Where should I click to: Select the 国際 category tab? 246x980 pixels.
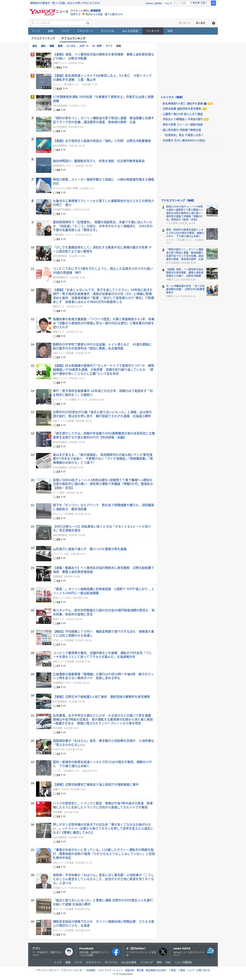tap(51, 46)
